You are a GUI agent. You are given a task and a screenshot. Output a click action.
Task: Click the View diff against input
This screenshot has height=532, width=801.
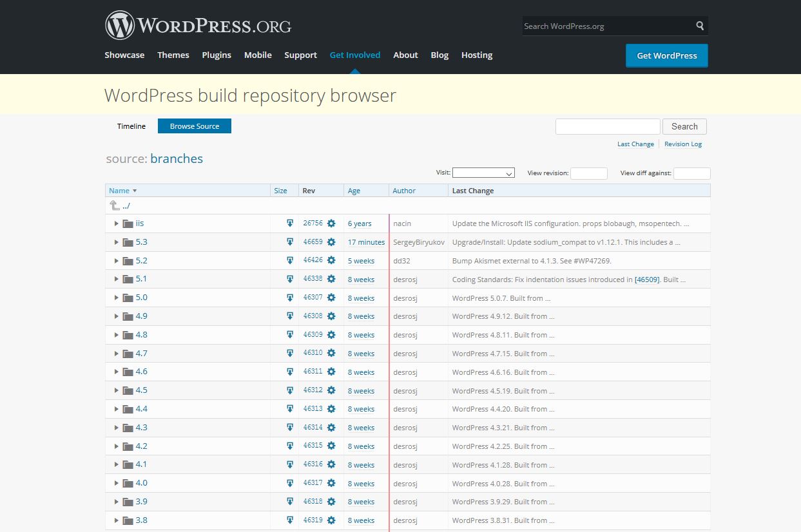pos(691,173)
